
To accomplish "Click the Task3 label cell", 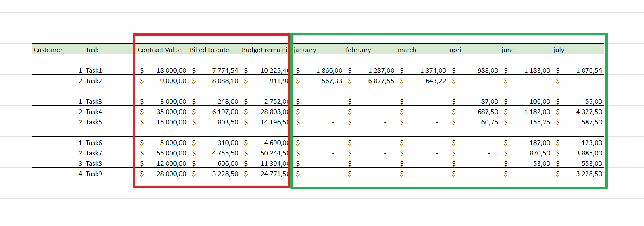I will click(x=110, y=101).
